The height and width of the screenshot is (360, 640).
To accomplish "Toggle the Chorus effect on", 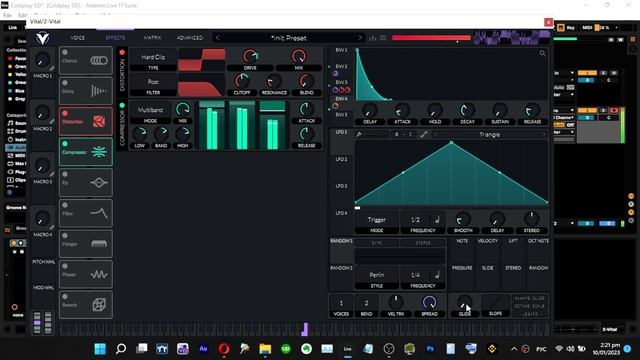I will point(65,52).
